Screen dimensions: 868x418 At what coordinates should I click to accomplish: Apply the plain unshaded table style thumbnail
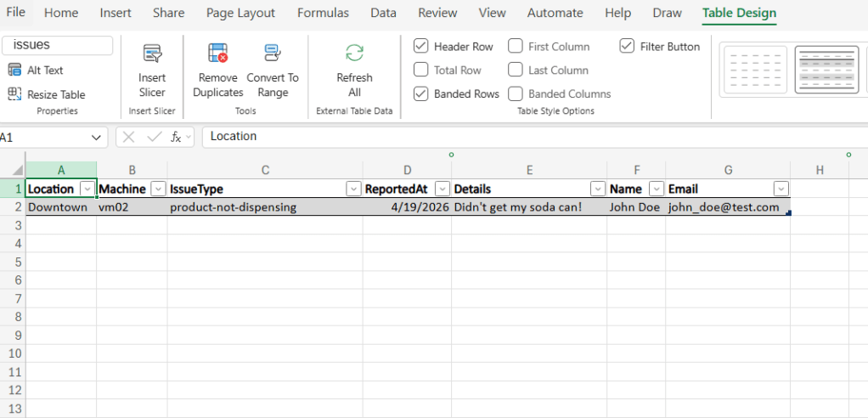pos(756,69)
